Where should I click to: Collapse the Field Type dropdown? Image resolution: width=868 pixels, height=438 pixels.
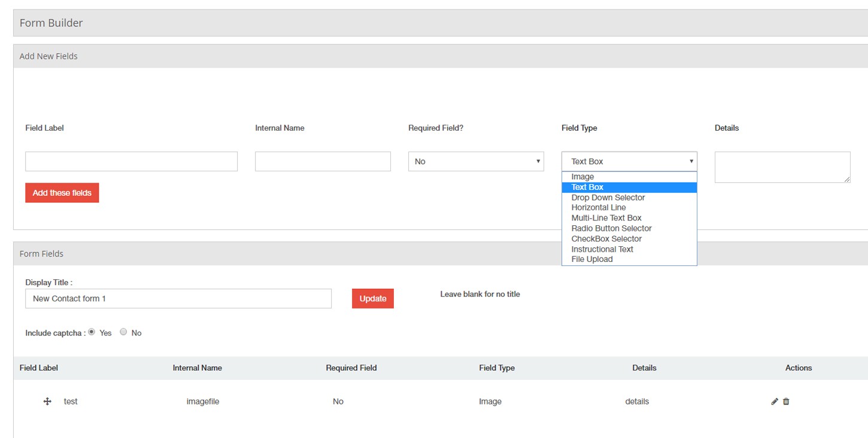(629, 161)
